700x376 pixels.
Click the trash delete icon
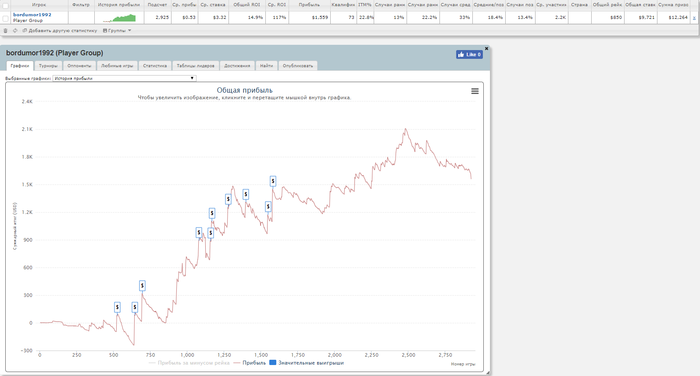tap(5, 31)
